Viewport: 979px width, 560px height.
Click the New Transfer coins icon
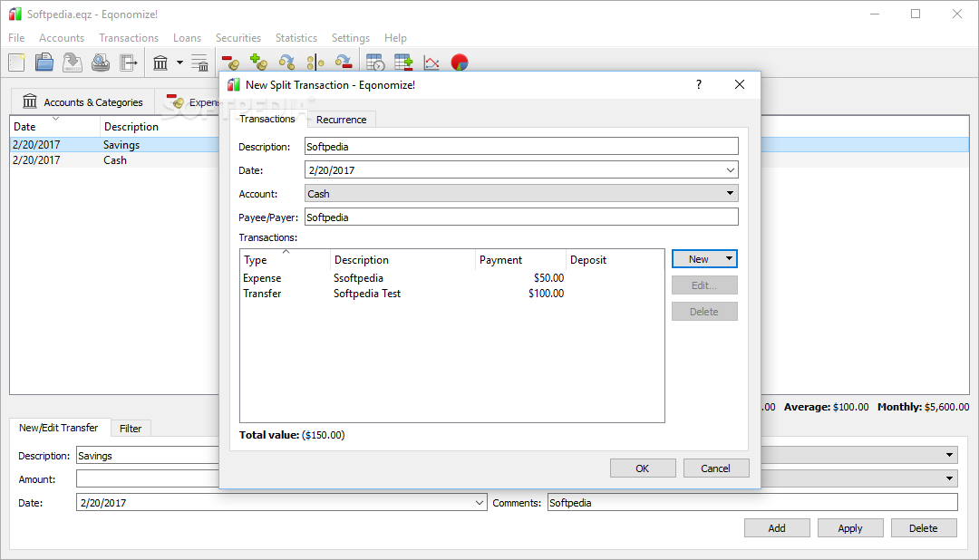click(286, 63)
